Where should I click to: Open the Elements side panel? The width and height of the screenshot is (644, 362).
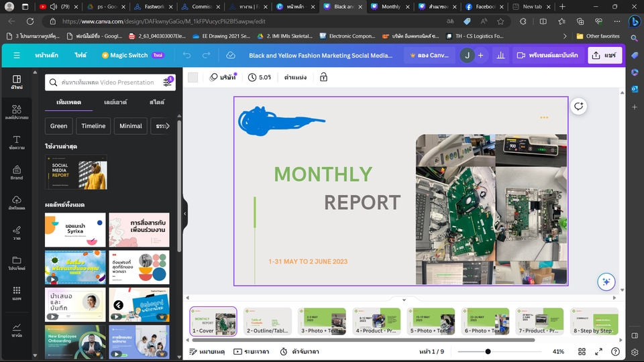pyautogui.click(x=16, y=112)
